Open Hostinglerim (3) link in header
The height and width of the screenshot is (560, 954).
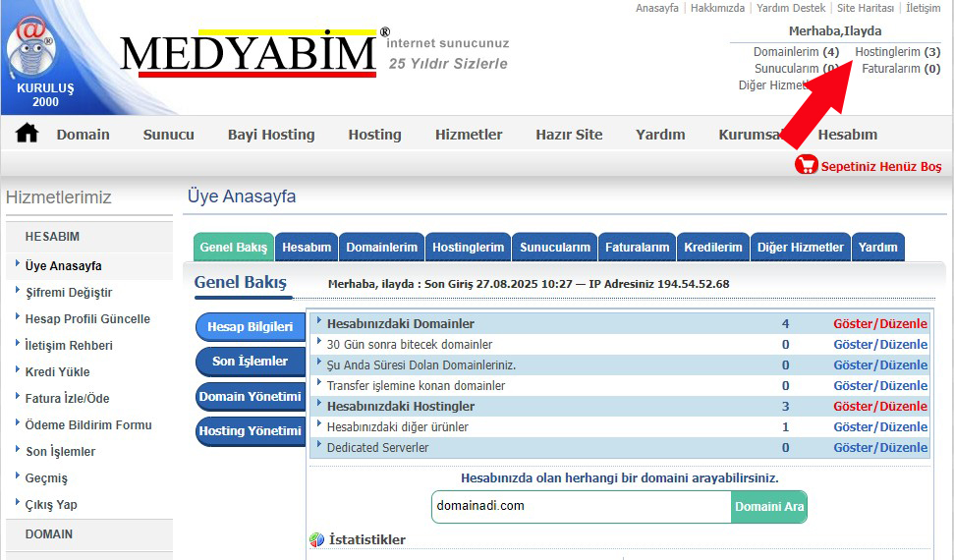pyautogui.click(x=897, y=51)
